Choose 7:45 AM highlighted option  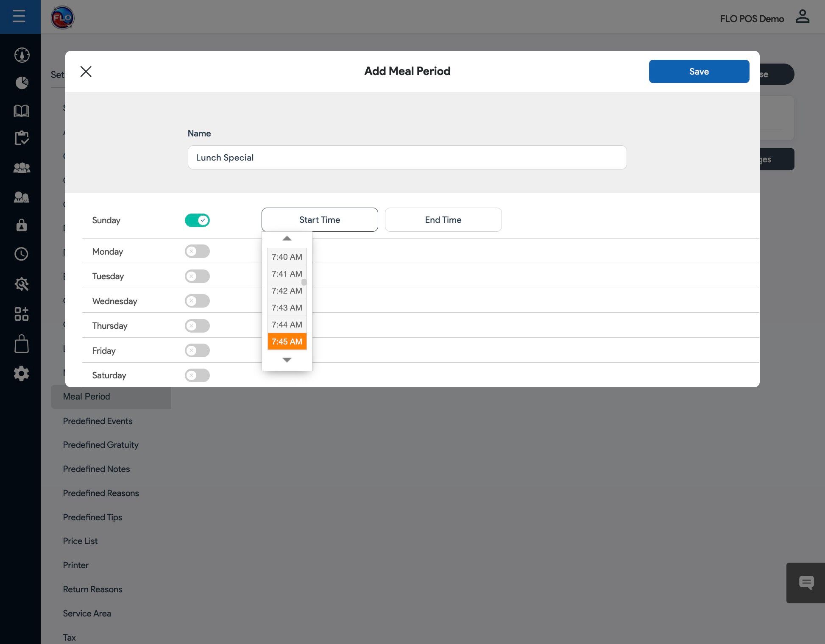click(x=287, y=341)
